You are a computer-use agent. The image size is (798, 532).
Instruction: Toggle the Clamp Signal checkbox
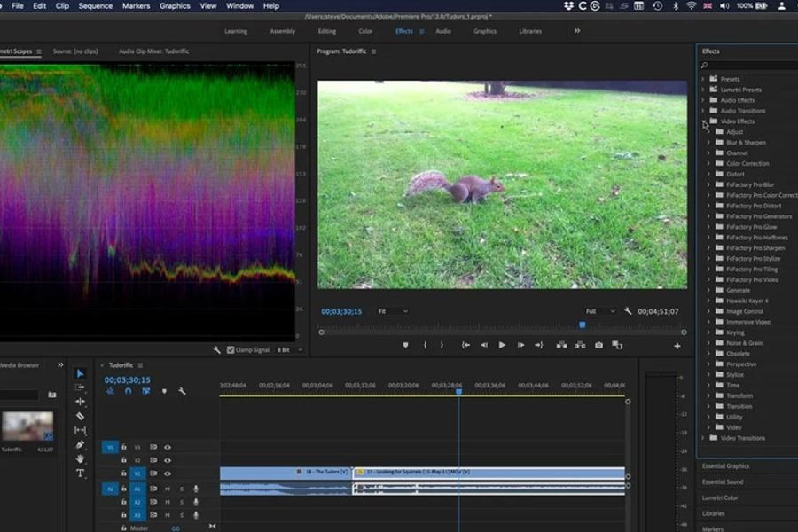click(231, 350)
